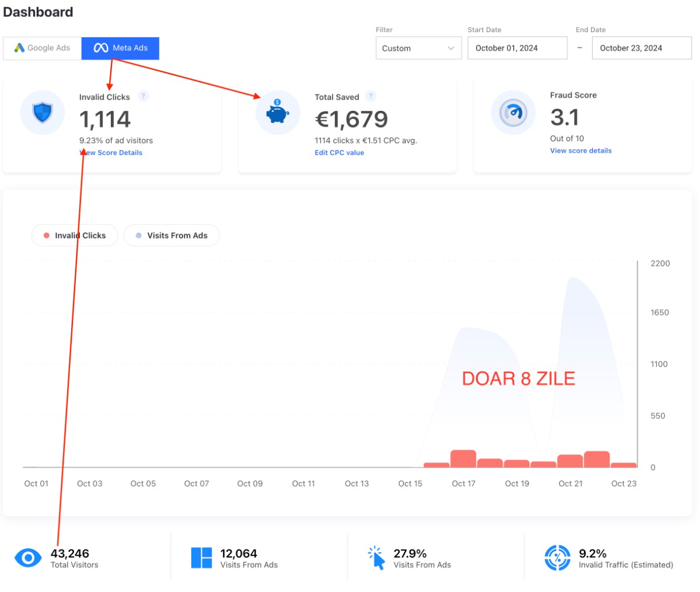Click the Dashboard heading

coord(38,12)
